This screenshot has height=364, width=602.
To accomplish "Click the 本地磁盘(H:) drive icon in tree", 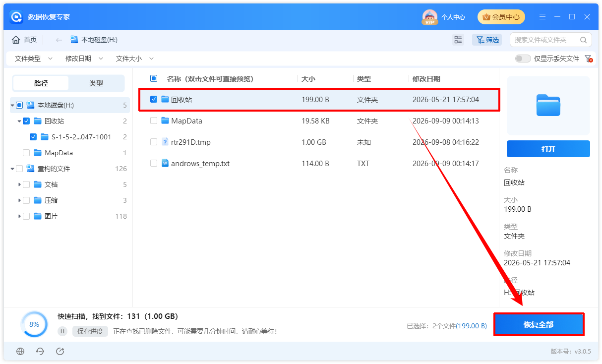I will [x=31, y=105].
